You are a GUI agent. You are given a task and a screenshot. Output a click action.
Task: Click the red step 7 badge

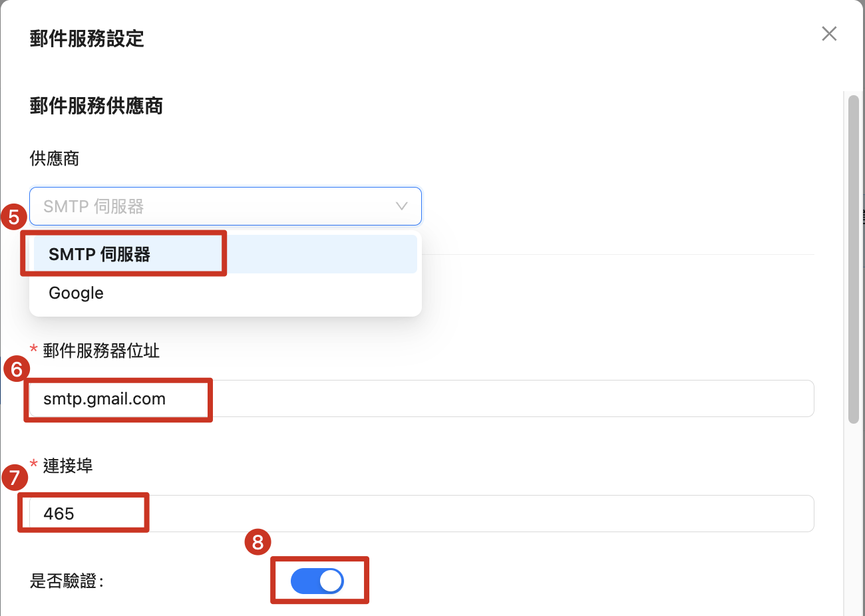pyautogui.click(x=15, y=477)
